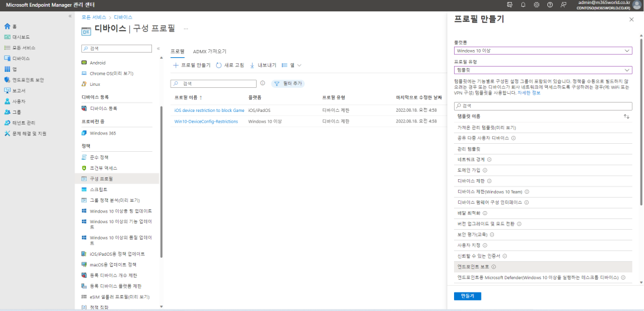Select 도메인 가입 template row
The image size is (644, 311).
point(543,170)
